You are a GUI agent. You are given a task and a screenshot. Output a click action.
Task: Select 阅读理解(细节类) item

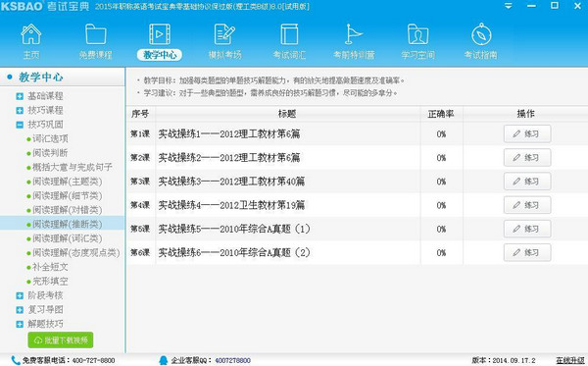(x=67, y=196)
